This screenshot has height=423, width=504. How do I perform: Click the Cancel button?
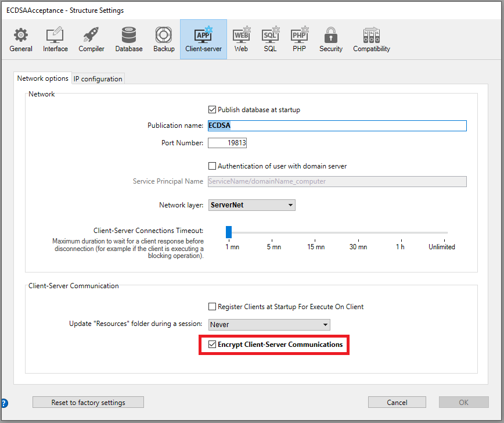click(x=397, y=403)
